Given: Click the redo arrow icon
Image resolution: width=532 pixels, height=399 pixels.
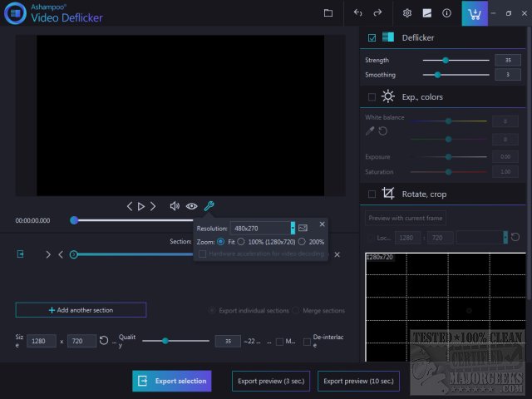Looking at the screenshot, I should (378, 13).
